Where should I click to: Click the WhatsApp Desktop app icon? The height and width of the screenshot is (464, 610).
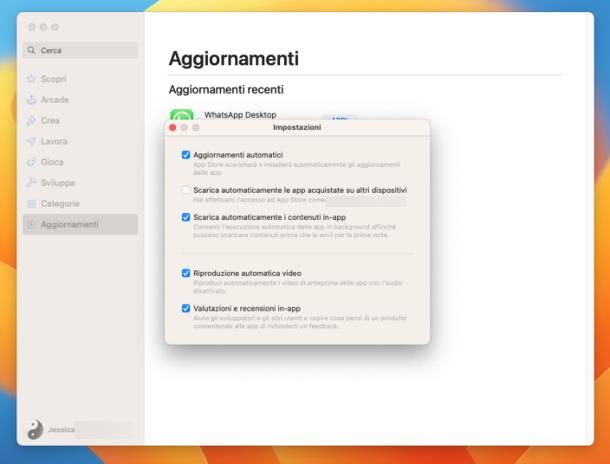[x=182, y=115]
